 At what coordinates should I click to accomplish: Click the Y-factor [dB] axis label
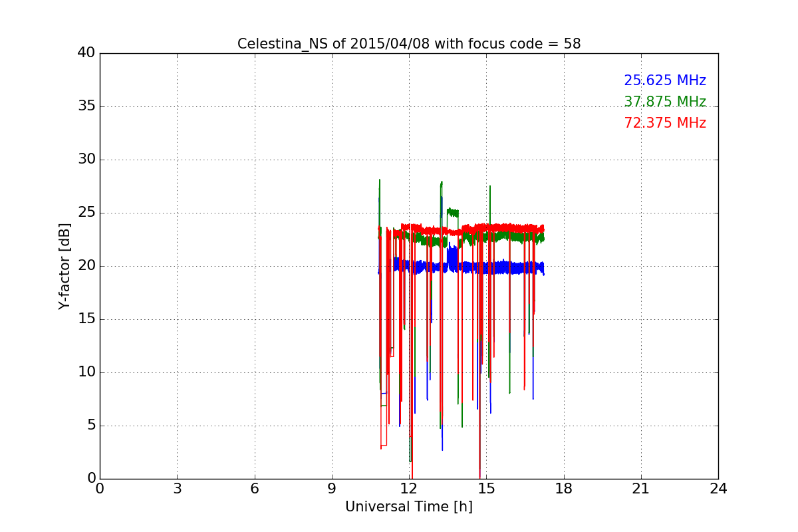(x=65, y=266)
